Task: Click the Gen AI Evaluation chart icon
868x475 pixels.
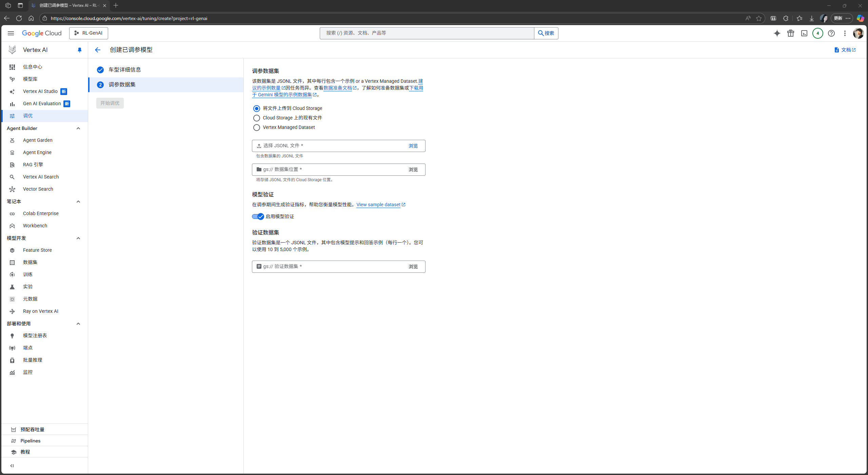Action: coord(12,104)
